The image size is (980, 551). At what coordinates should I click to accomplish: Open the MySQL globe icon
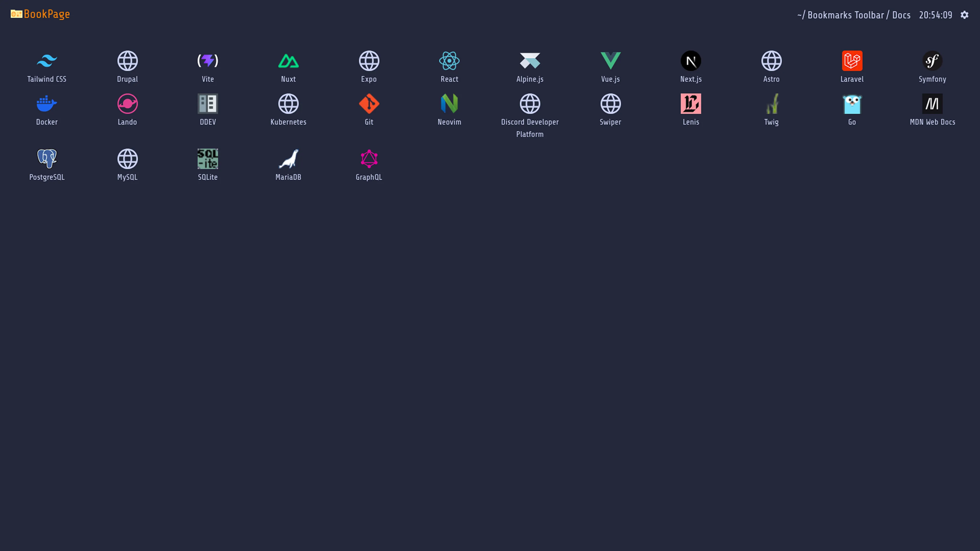tap(127, 159)
